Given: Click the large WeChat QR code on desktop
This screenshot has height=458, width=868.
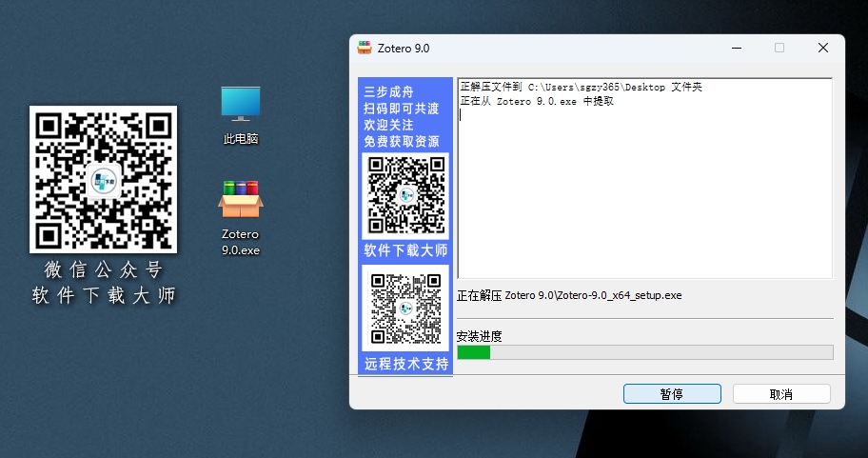Looking at the screenshot, I should 104,179.
